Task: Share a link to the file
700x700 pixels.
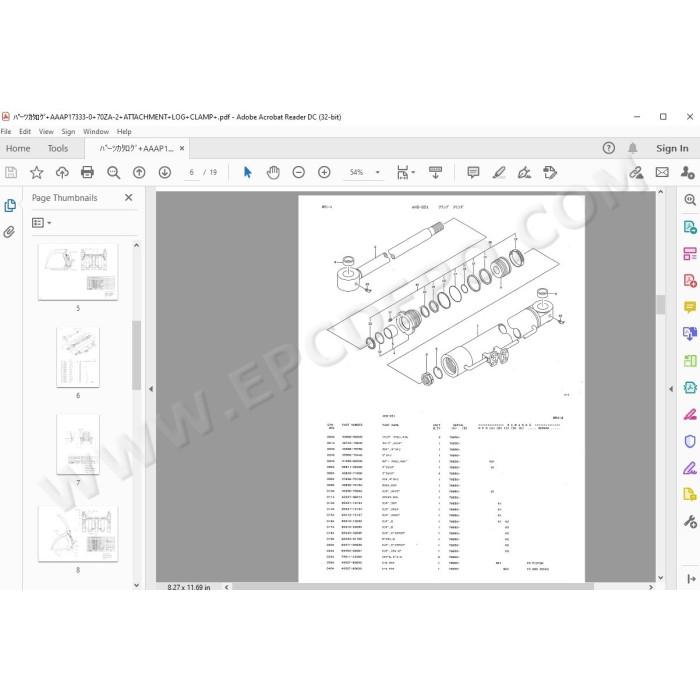Action: pos(636,172)
